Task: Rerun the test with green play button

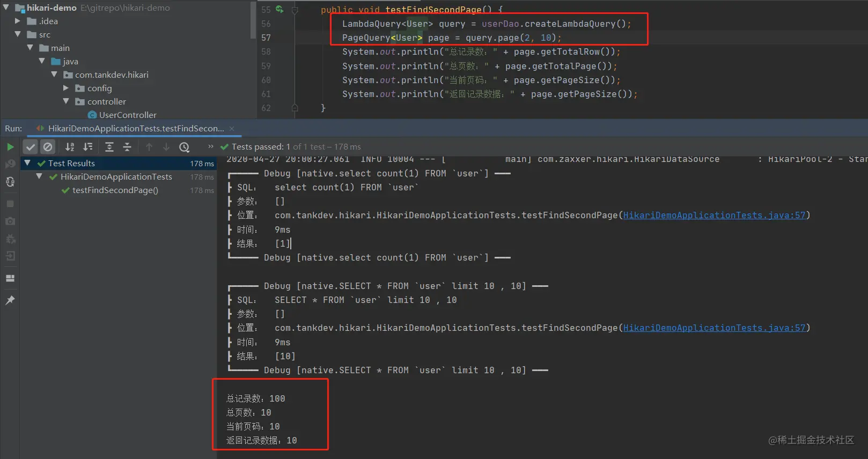Action: tap(10, 146)
